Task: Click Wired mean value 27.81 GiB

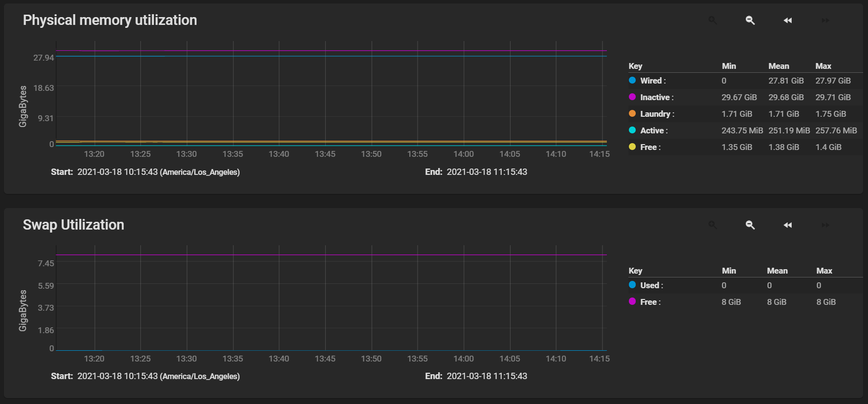Action: coord(786,81)
